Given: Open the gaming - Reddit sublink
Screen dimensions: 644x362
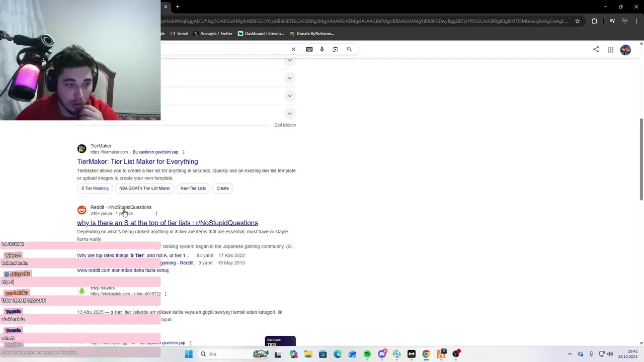Looking at the screenshot, I should [x=177, y=263].
